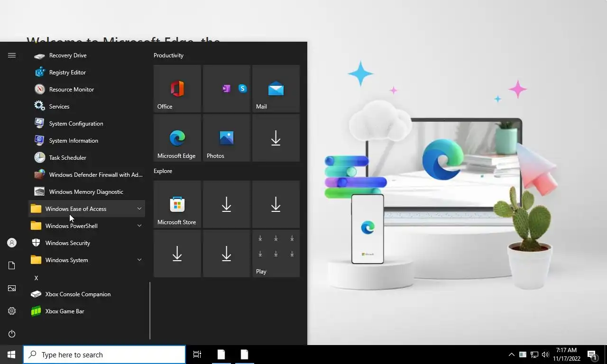
Task: Click the app list scrollbar
Action: tap(150, 311)
